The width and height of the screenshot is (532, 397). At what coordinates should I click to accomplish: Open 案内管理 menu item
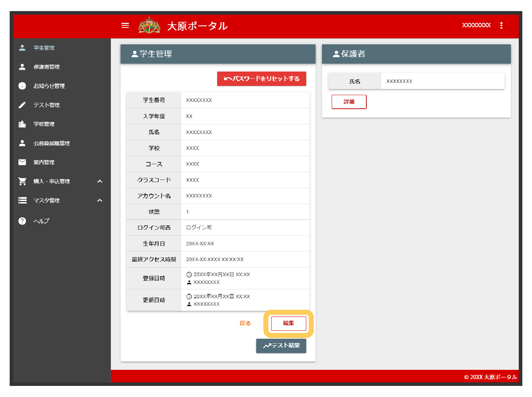(x=44, y=162)
